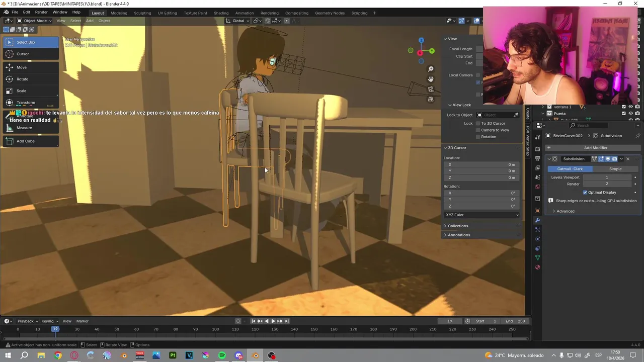This screenshot has height=362, width=644.
Task: Pin the properties editor context
Action: [638, 136]
